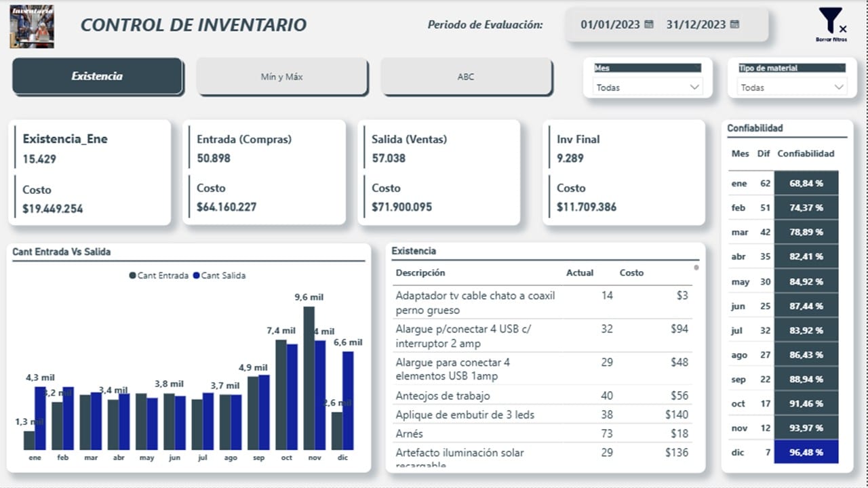Click the Borrar filtros funnel icon
This screenshot has width=868, height=488.
(830, 20)
